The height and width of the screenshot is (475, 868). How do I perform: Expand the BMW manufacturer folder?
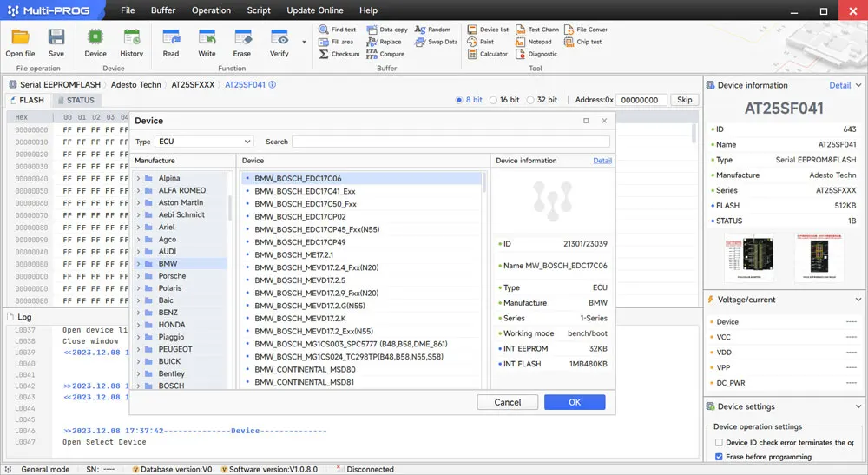pyautogui.click(x=138, y=264)
